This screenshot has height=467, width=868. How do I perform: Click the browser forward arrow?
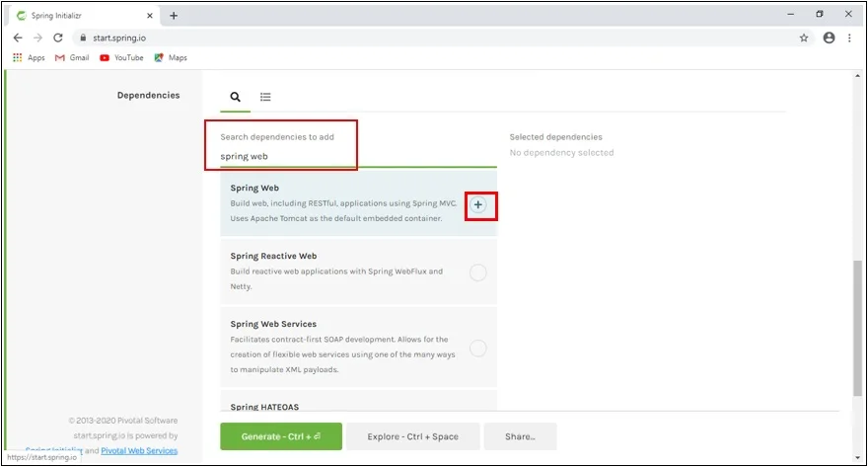pyautogui.click(x=37, y=38)
